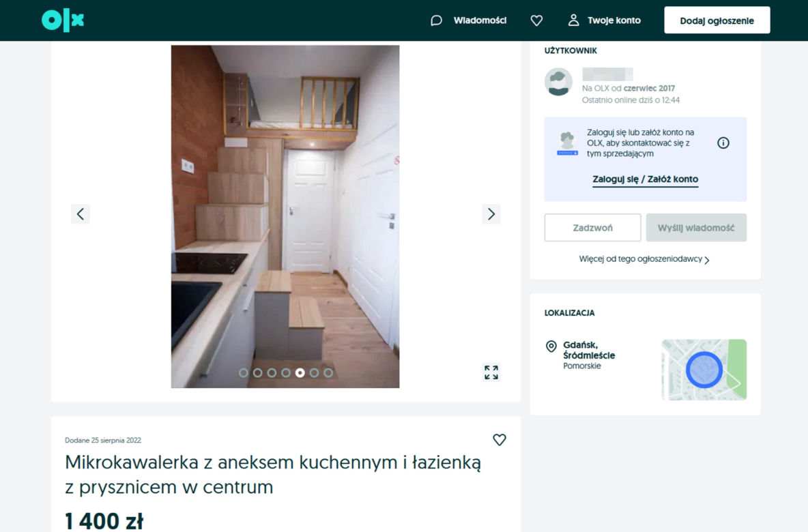Select third gallery dot
Screen dimensions: 808x532
coord(272,372)
